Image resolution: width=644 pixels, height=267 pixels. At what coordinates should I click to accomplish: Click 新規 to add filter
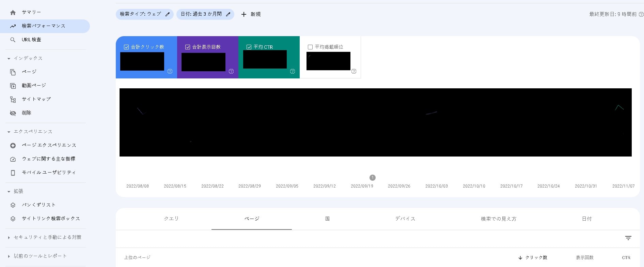[x=251, y=14]
